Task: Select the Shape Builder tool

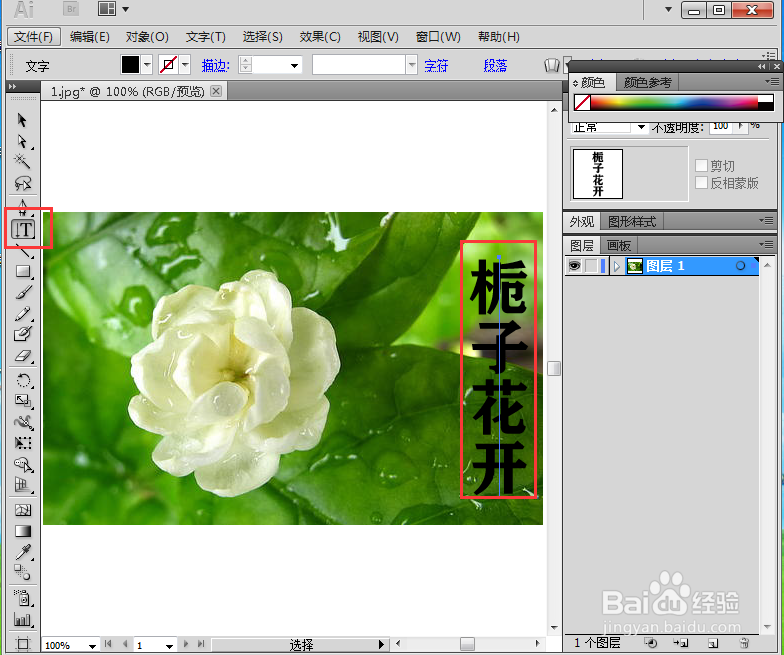Action: (23, 464)
